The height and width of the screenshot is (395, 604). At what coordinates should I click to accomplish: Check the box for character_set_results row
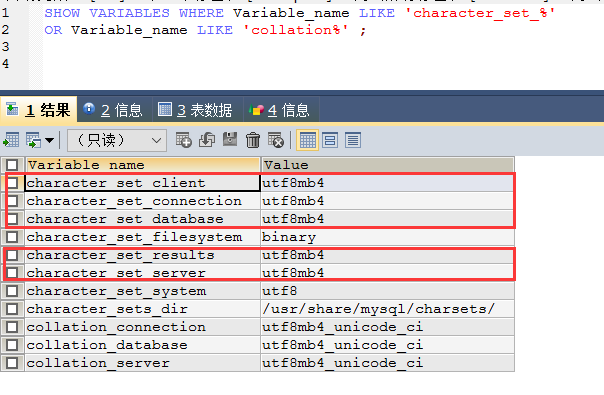click(x=12, y=255)
